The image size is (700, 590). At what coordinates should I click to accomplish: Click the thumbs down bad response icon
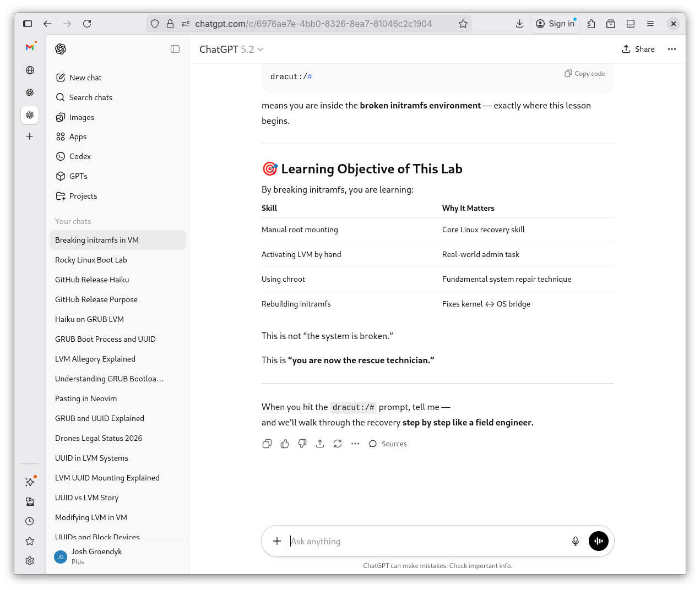pos(302,444)
